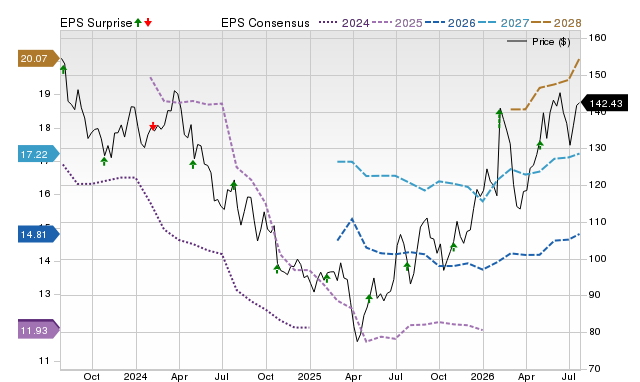Click the 90 price axis label

(x=594, y=295)
